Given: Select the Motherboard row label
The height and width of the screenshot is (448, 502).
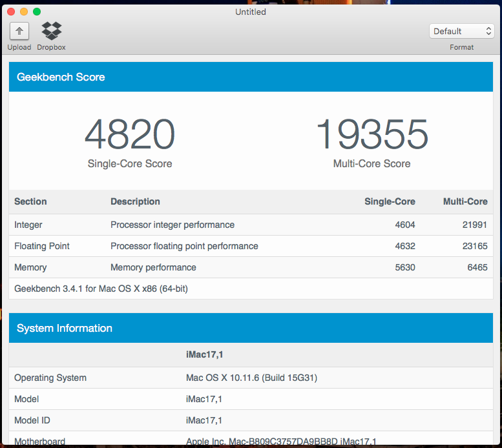Looking at the screenshot, I should (39, 442).
